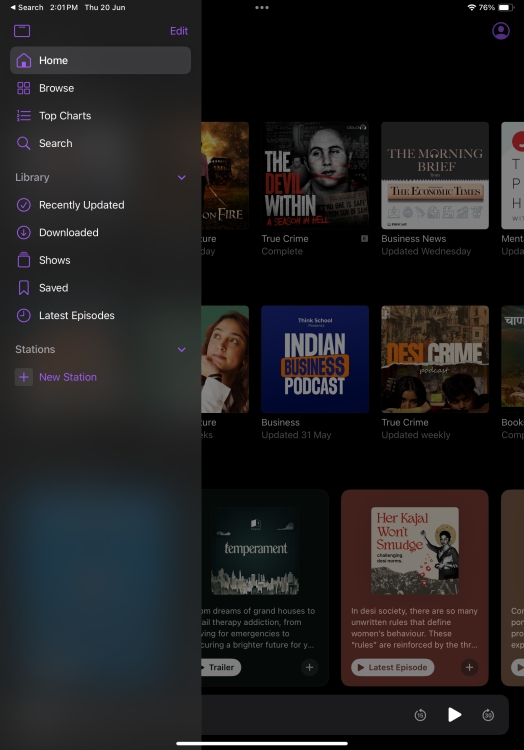Click the Search magnifier icon
The height and width of the screenshot is (750, 524).
23,143
